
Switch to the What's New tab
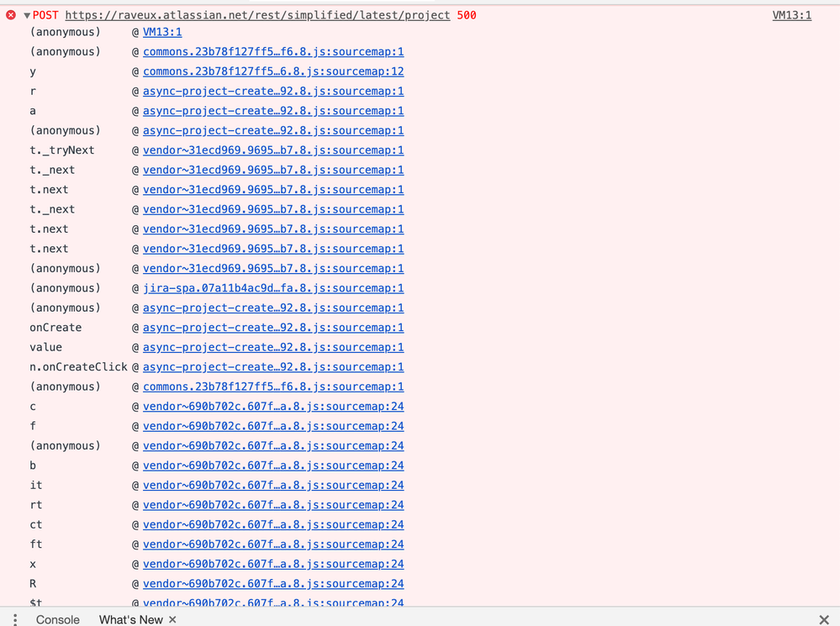coord(130,619)
